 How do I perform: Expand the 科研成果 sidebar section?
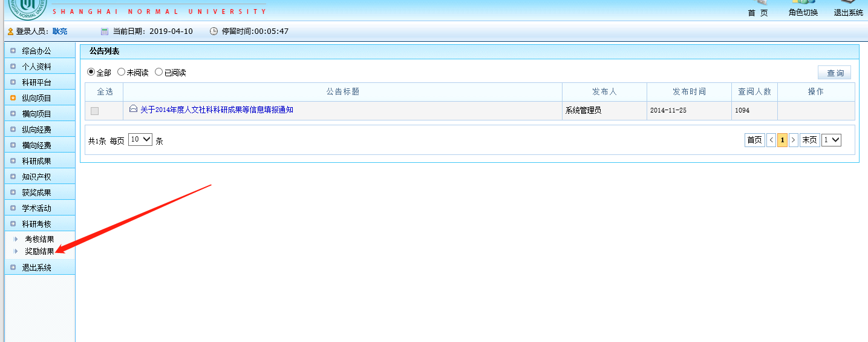point(37,161)
